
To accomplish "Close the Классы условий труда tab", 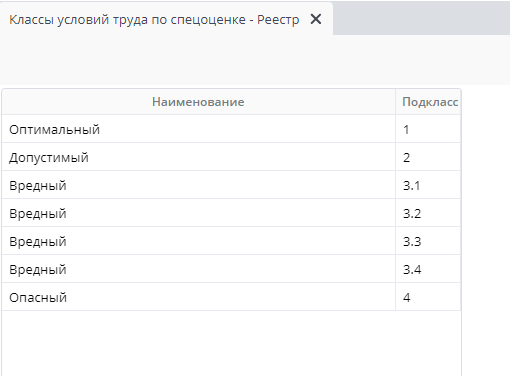I will click(x=316, y=19).
